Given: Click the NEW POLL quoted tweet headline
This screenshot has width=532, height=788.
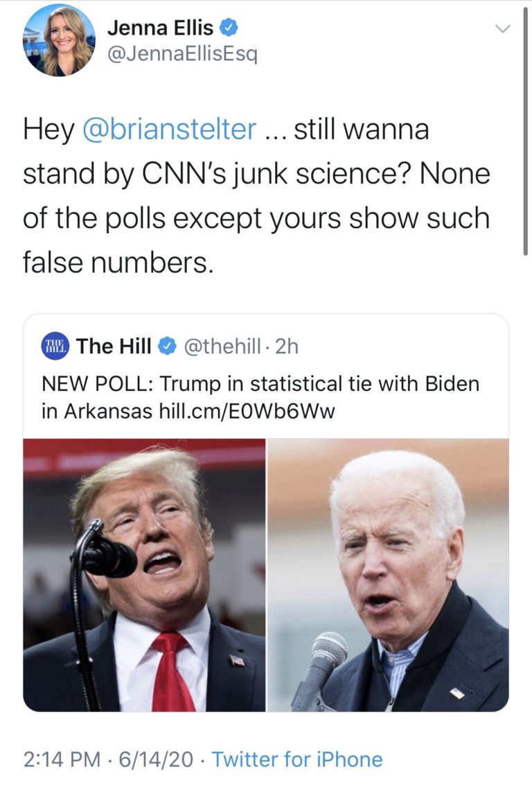Looking at the screenshot, I should (x=260, y=383).
